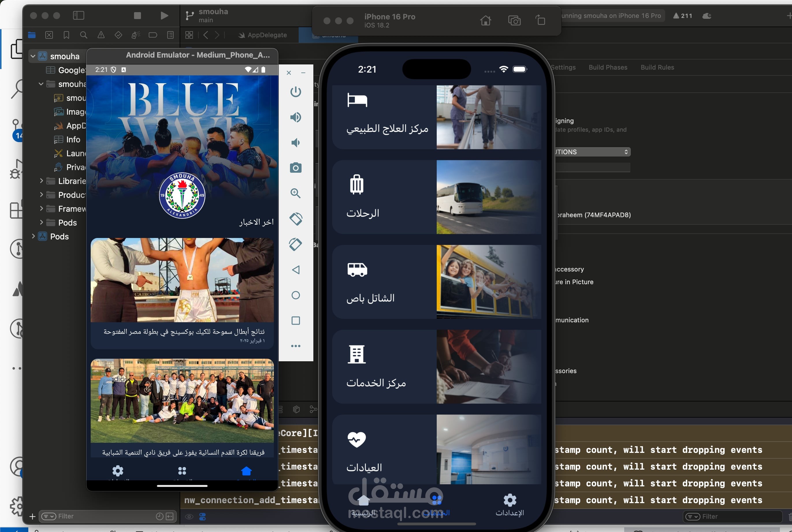Tap the Home tab in Android app
Screen dimensions: 792x532
(x=246, y=472)
